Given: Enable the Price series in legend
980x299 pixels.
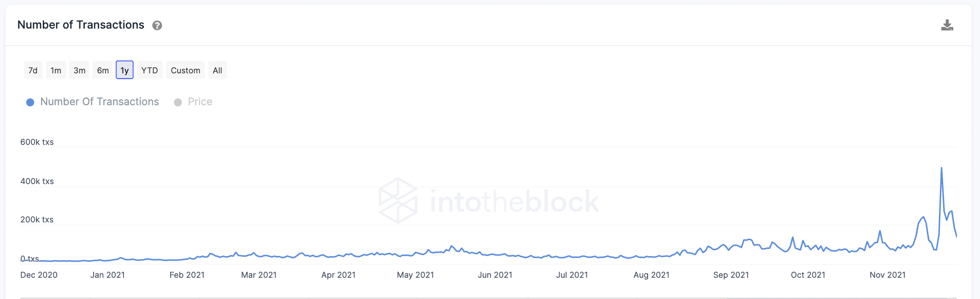Looking at the screenshot, I should click(200, 102).
